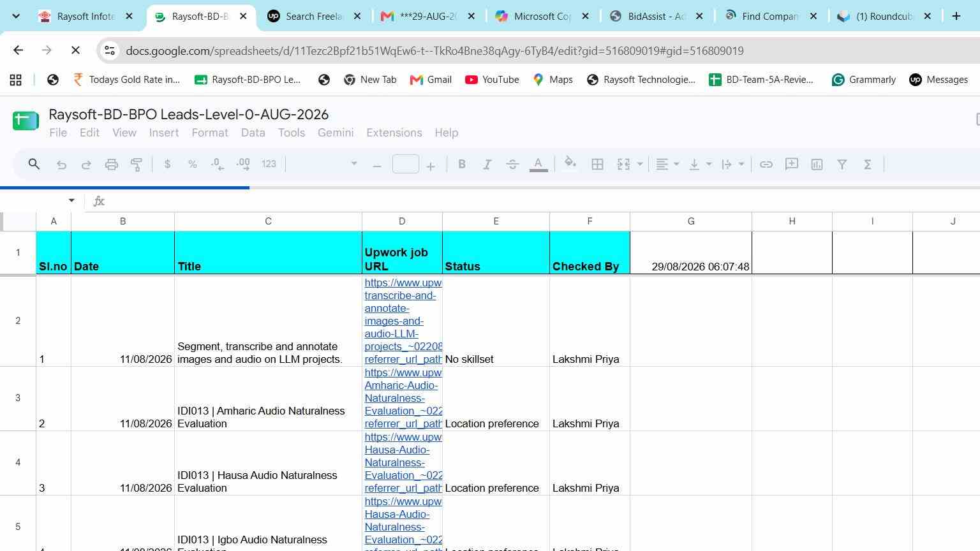The height and width of the screenshot is (551, 980).
Task: Click the borders grid icon
Action: 597,165
